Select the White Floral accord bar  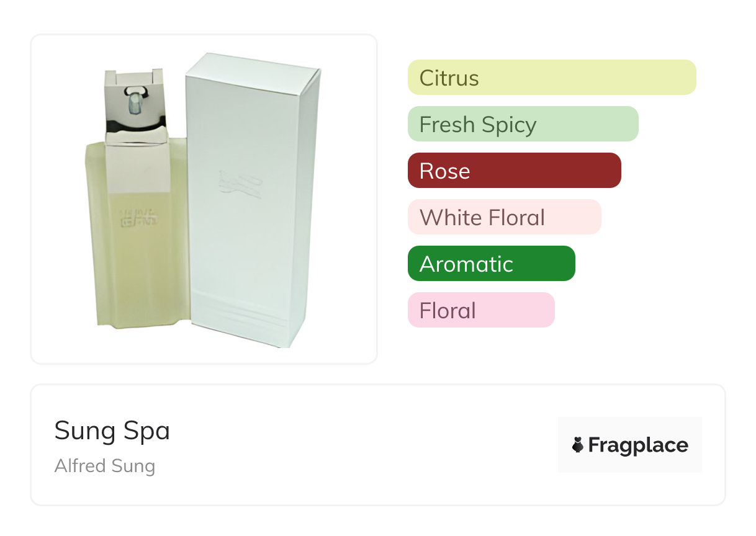(x=504, y=217)
